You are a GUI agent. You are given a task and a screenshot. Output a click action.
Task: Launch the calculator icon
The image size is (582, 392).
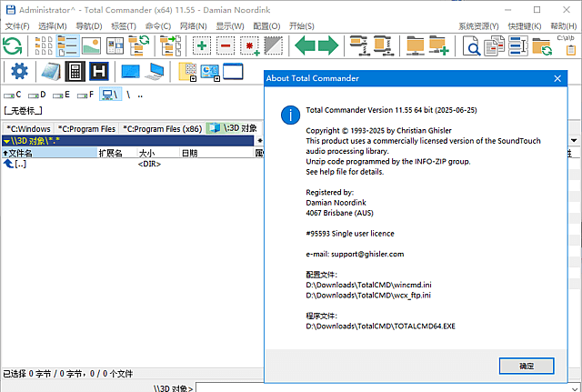click(75, 71)
